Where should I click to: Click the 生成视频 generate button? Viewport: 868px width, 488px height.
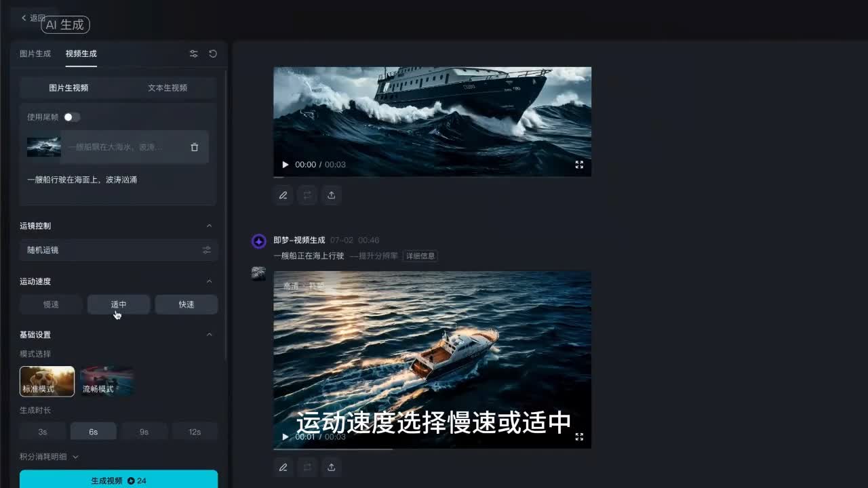tap(118, 479)
